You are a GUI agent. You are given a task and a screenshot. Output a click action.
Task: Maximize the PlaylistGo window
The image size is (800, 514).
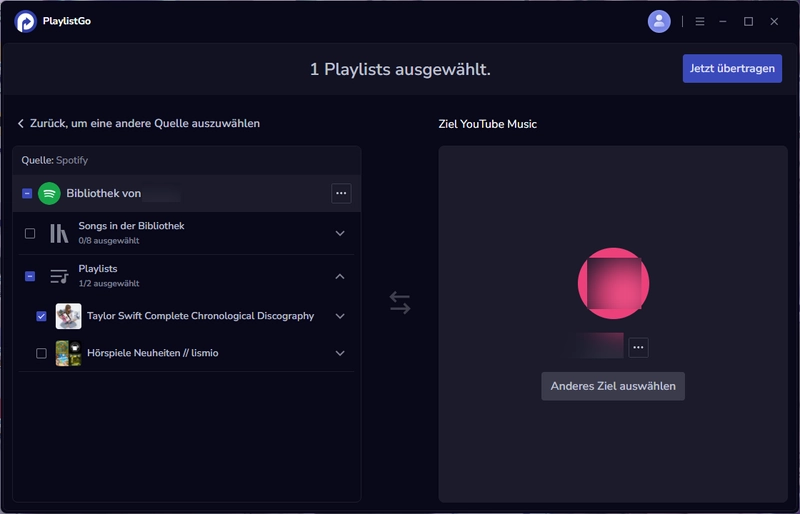pyautogui.click(x=748, y=21)
